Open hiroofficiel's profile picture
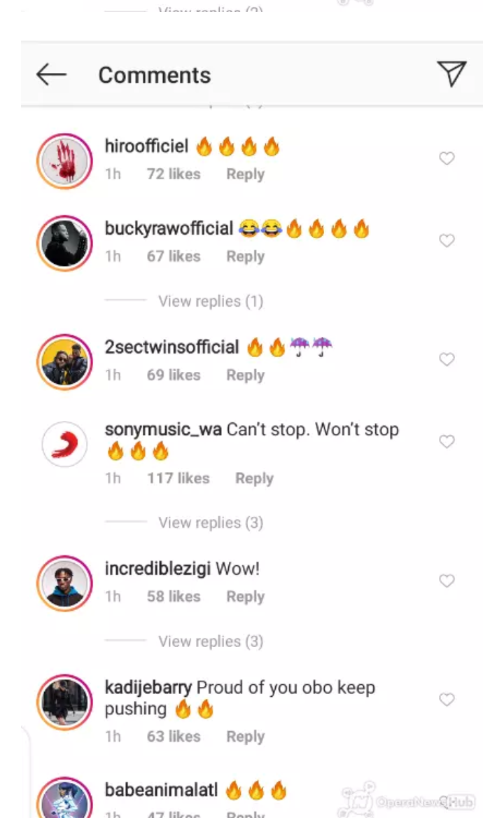The image size is (504, 818). pos(64,161)
